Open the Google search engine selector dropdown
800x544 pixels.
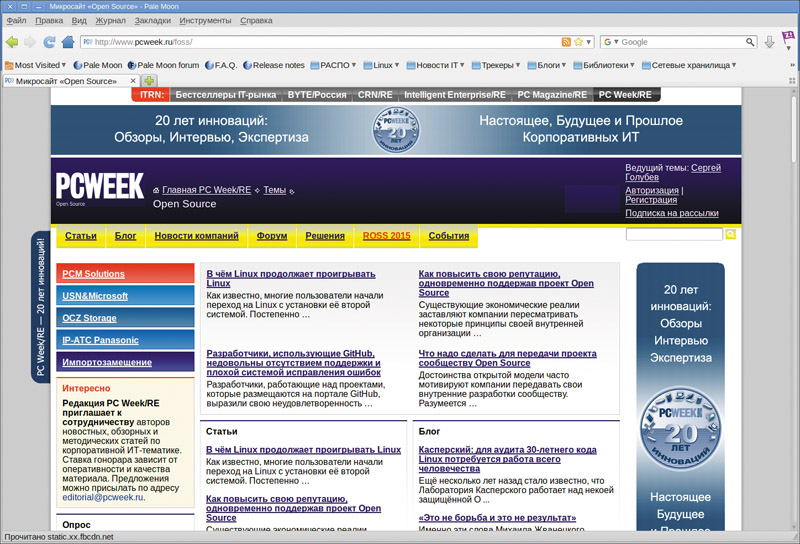coord(611,42)
